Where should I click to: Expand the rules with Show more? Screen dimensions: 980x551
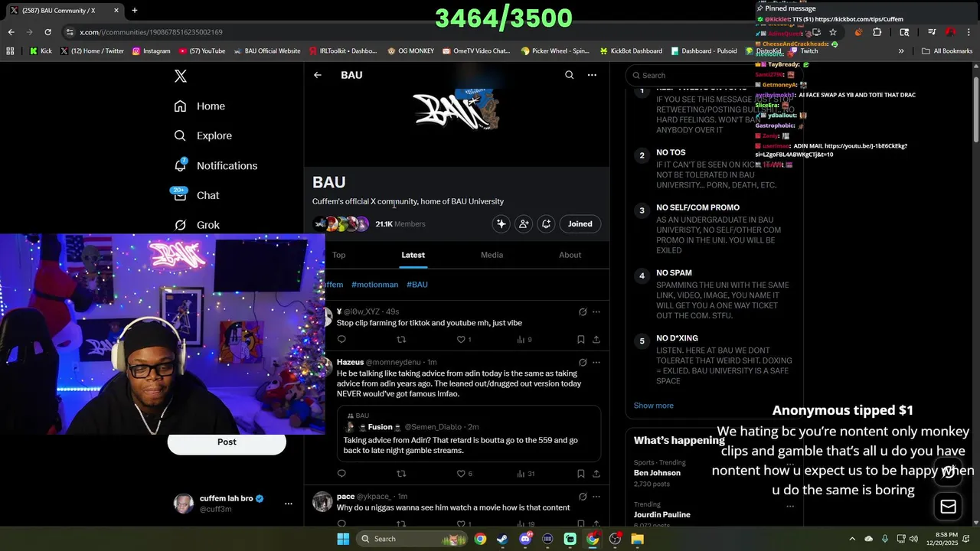point(653,406)
